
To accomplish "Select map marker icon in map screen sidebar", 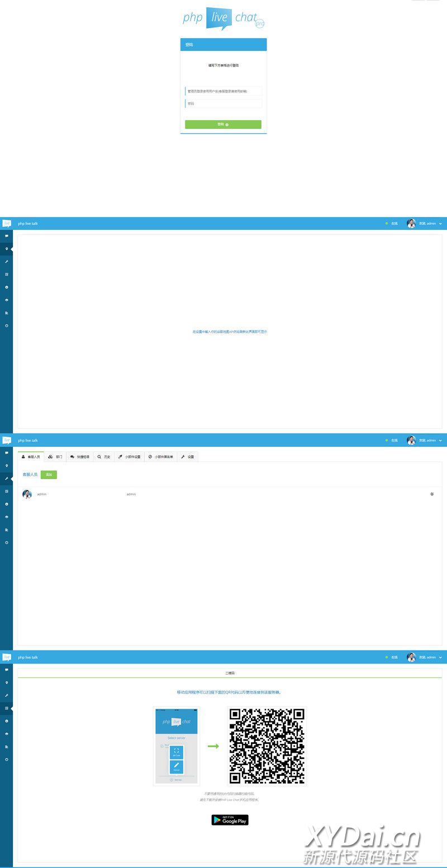I will pyautogui.click(x=7, y=249).
